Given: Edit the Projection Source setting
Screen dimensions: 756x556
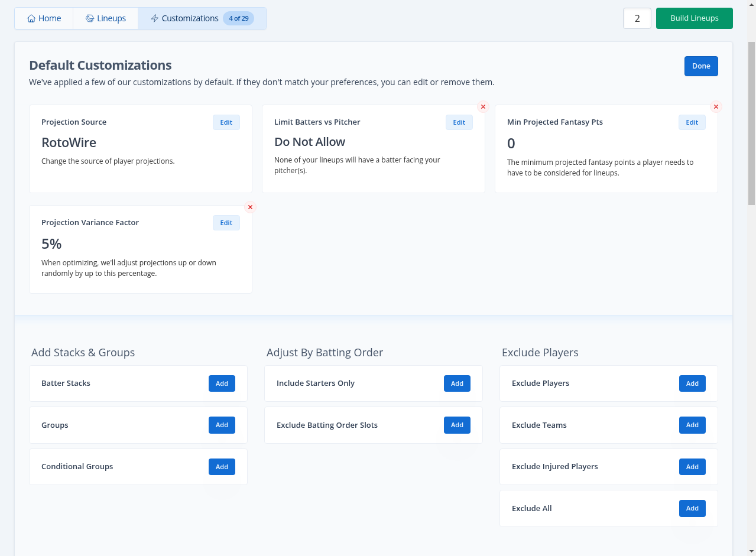Looking at the screenshot, I should click(226, 122).
